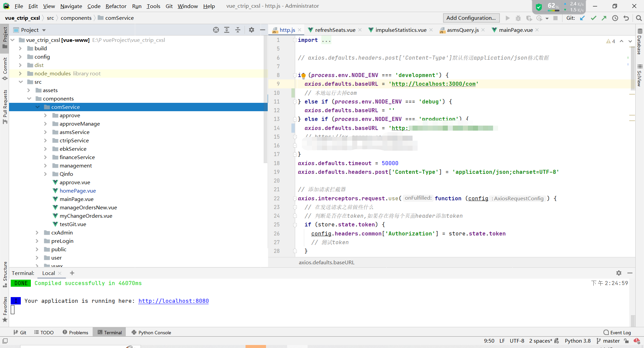Open the Navigate menu
Image resolution: width=644 pixels, height=348 pixels.
pyautogui.click(x=71, y=6)
